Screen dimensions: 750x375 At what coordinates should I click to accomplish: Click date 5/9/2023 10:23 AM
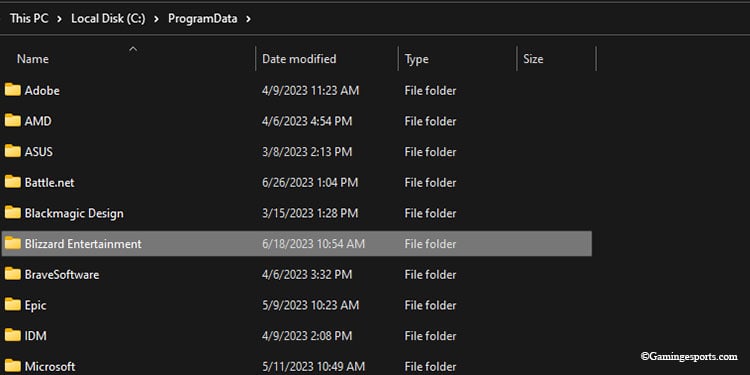[310, 305]
